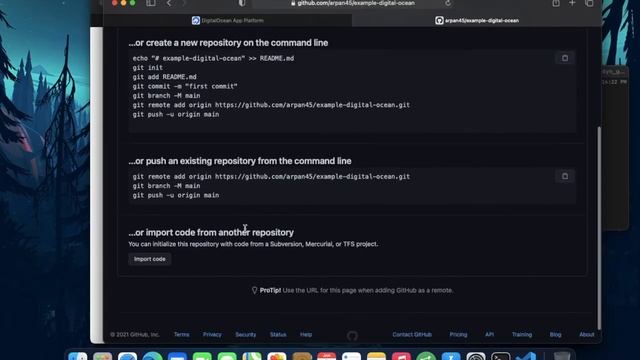Open the API footer link
The width and height of the screenshot is (640, 360).
(489, 334)
